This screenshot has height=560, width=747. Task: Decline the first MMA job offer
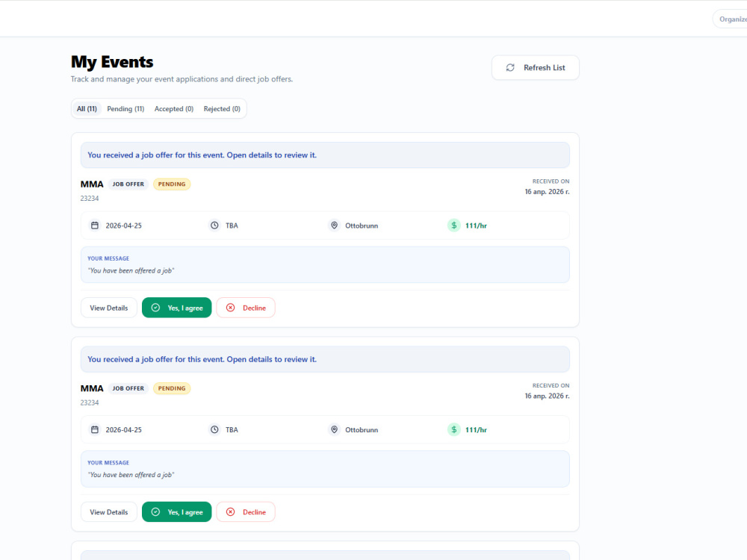coord(246,308)
